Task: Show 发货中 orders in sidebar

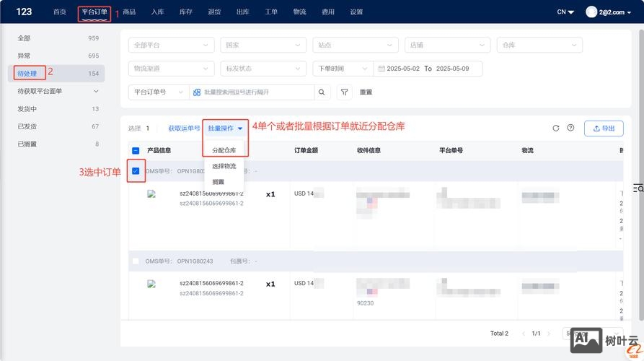Action: coord(56,108)
